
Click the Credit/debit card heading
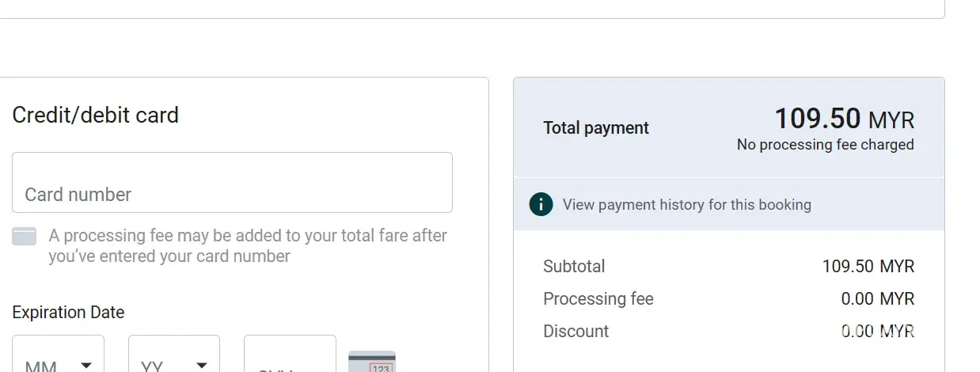point(96,116)
